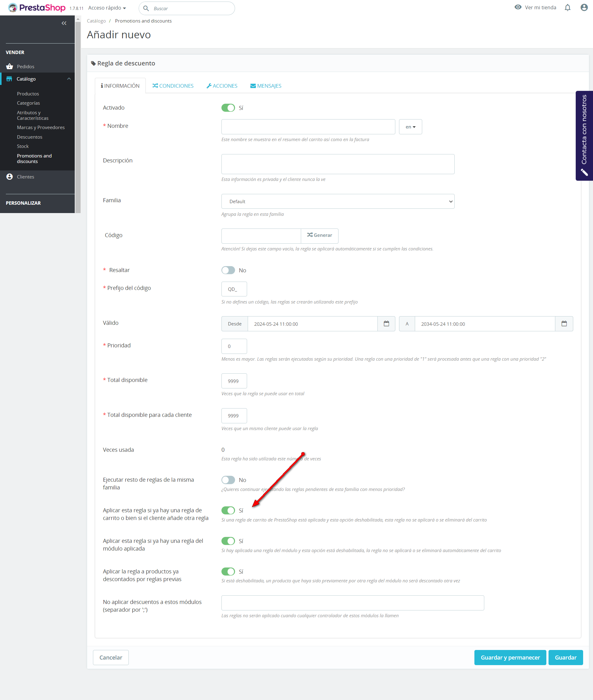Click the eye icon for Ver mi tienda
The image size is (593, 700).
(518, 7)
